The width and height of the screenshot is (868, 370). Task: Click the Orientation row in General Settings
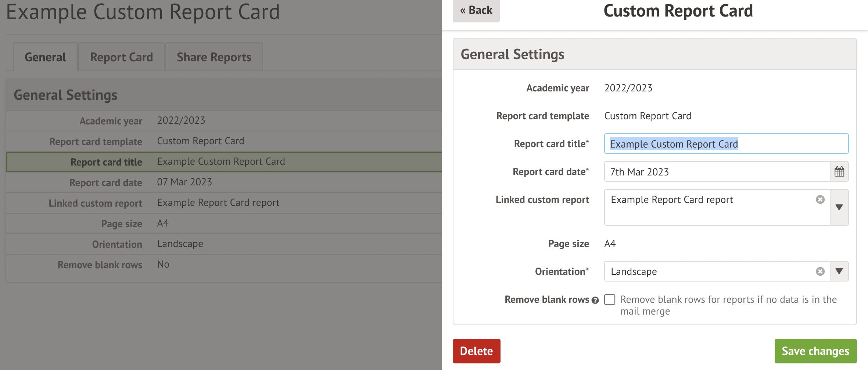[x=223, y=244]
